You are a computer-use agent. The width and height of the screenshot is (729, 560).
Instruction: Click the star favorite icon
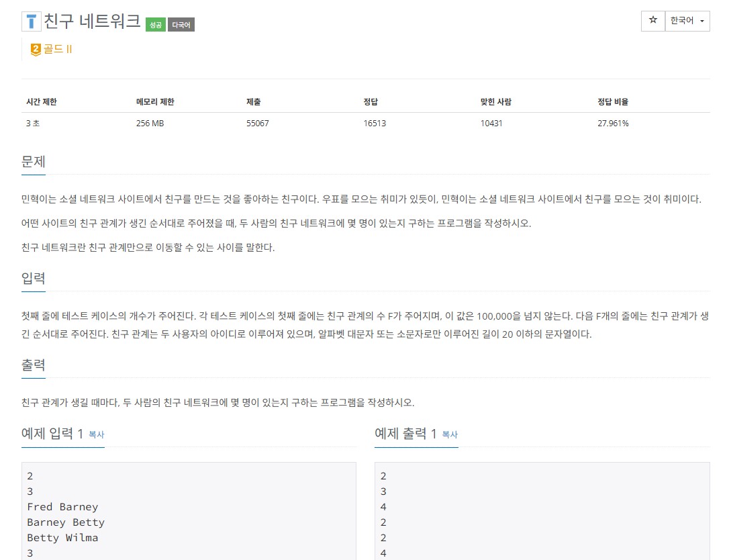(x=653, y=20)
